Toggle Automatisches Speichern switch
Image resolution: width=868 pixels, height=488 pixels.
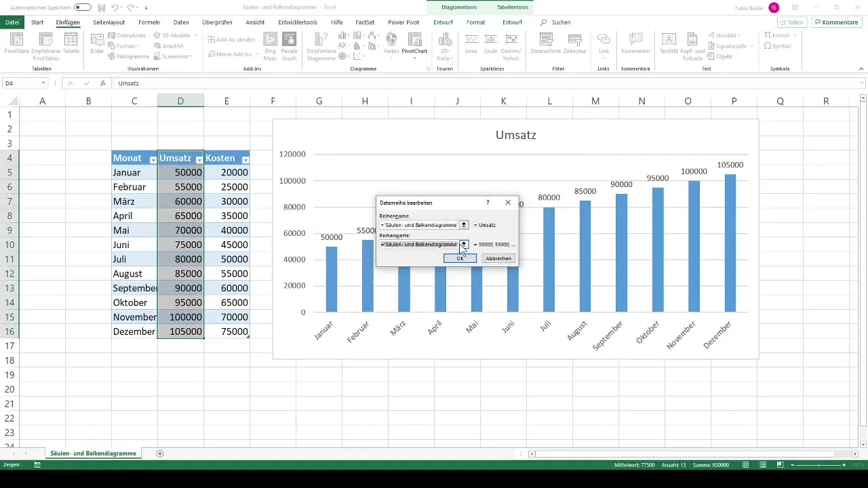83,7
